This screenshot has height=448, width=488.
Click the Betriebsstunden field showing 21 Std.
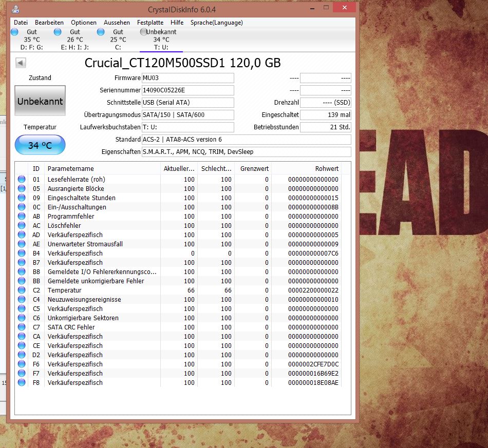click(x=326, y=127)
